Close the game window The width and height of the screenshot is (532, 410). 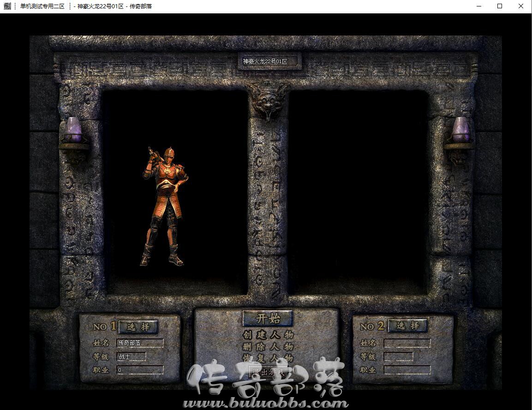[521, 6]
